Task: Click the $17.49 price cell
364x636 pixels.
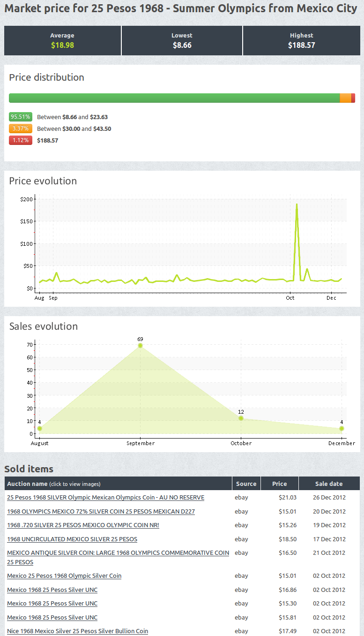Action: click(x=288, y=631)
